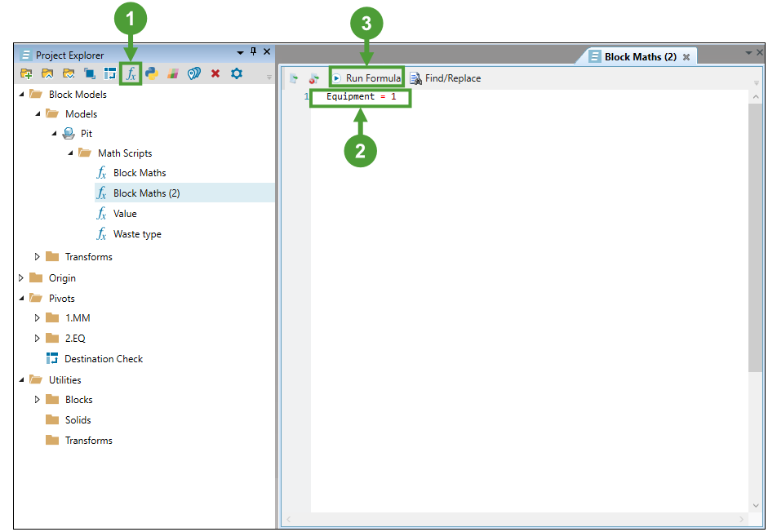Viewport: 768px width, 532px height.
Task: Click the collapse folders icon with up chevron
Action: 47,74
